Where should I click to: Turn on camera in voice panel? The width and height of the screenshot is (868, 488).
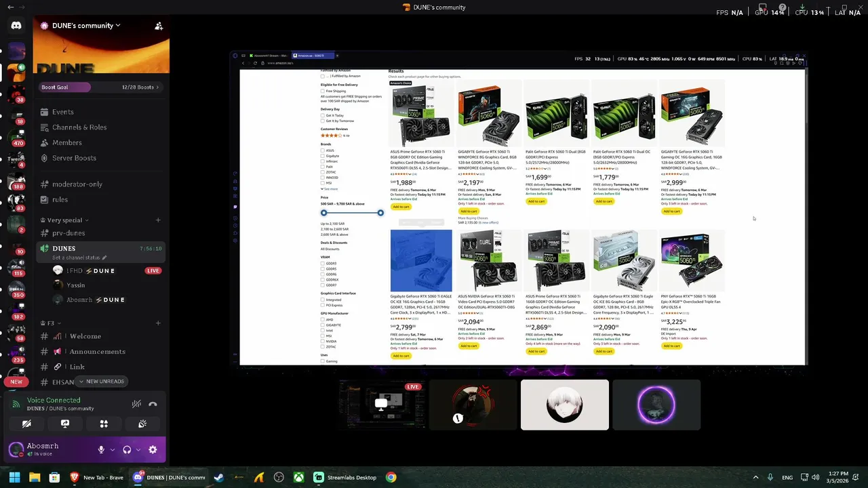tap(26, 424)
